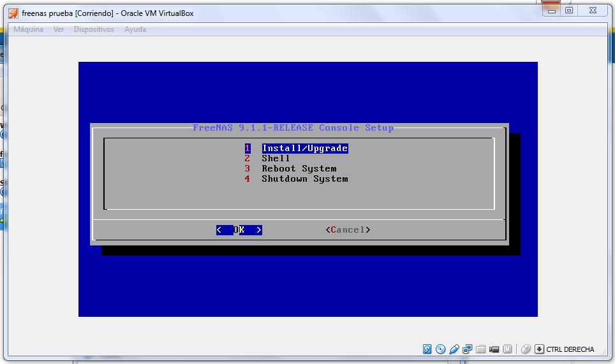Click the VirtualBox icon in title bar
The image size is (615, 364).
point(13,13)
